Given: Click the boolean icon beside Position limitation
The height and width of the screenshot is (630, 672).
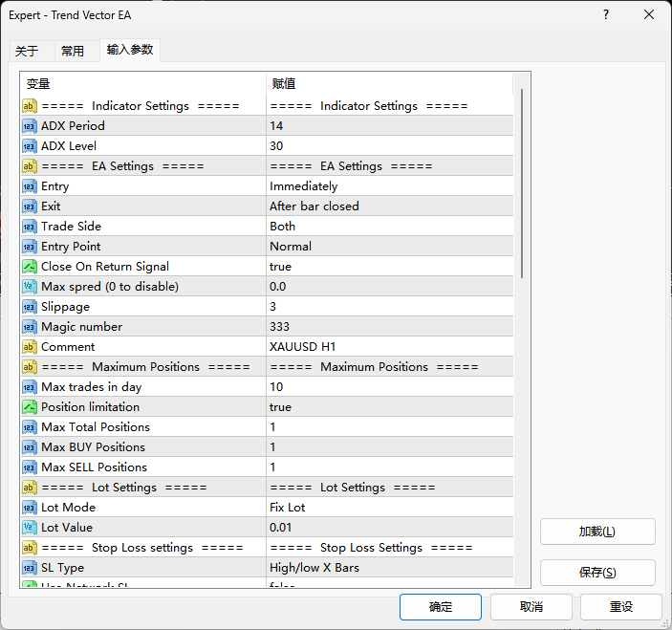Looking at the screenshot, I should click(30, 407).
